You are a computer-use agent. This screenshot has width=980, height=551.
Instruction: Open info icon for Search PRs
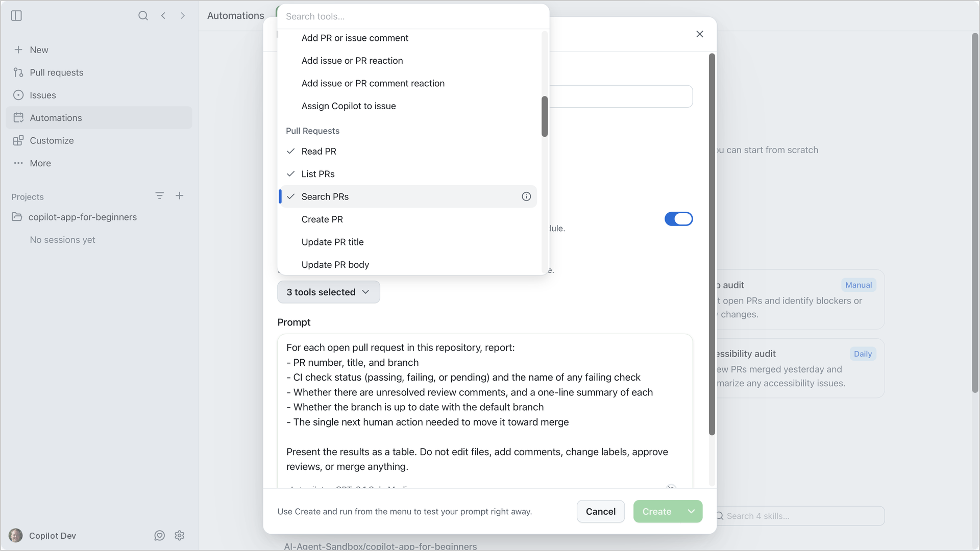(x=526, y=196)
